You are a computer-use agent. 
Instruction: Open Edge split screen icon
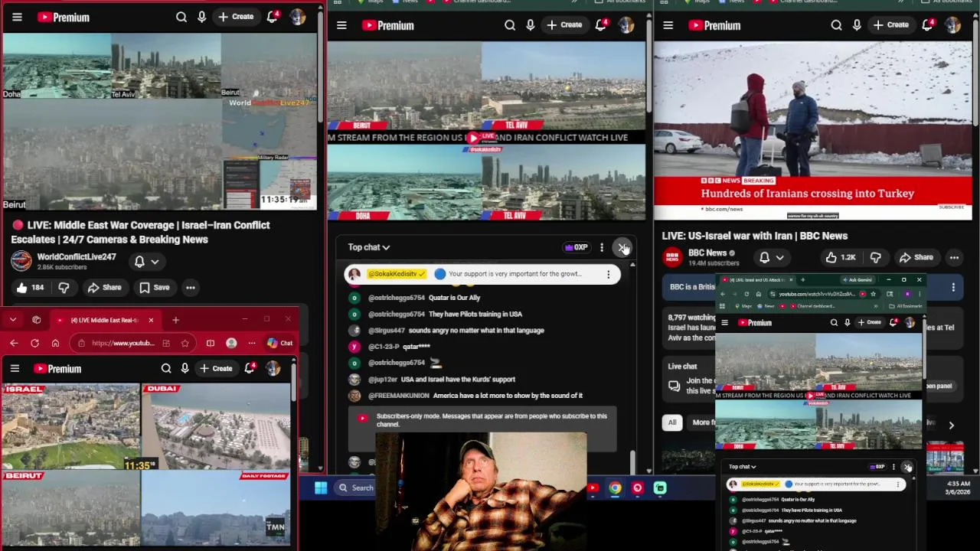[x=210, y=343]
